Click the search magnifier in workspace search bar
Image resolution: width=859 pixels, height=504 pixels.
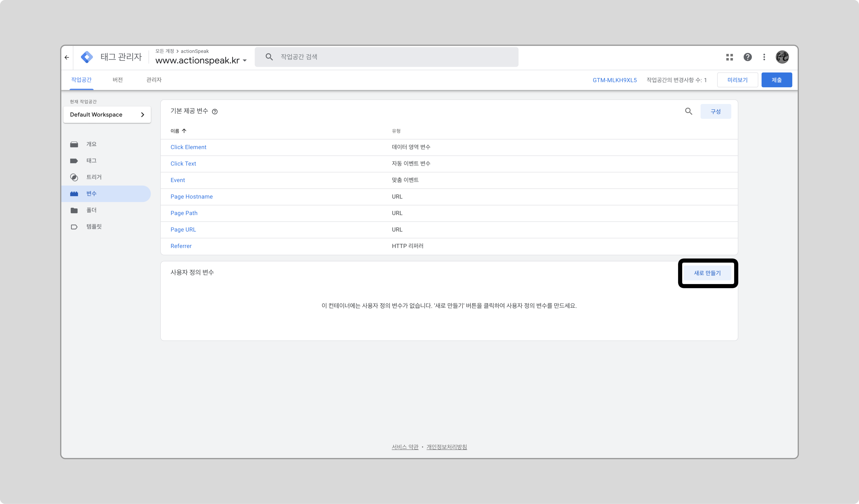point(269,57)
